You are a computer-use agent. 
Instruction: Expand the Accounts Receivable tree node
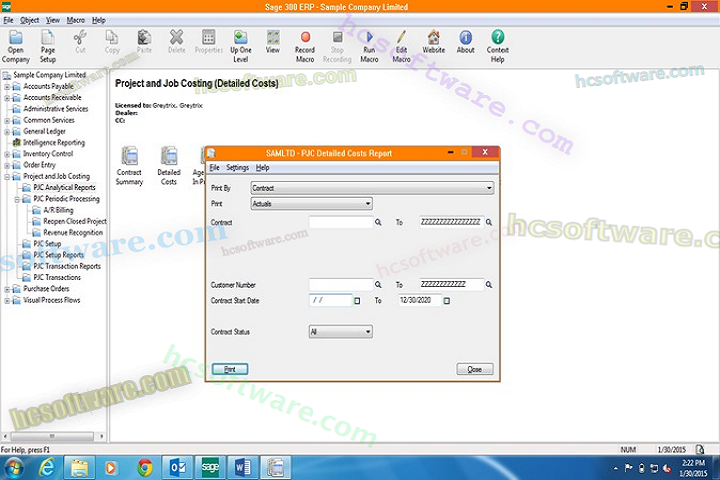tap(7, 98)
